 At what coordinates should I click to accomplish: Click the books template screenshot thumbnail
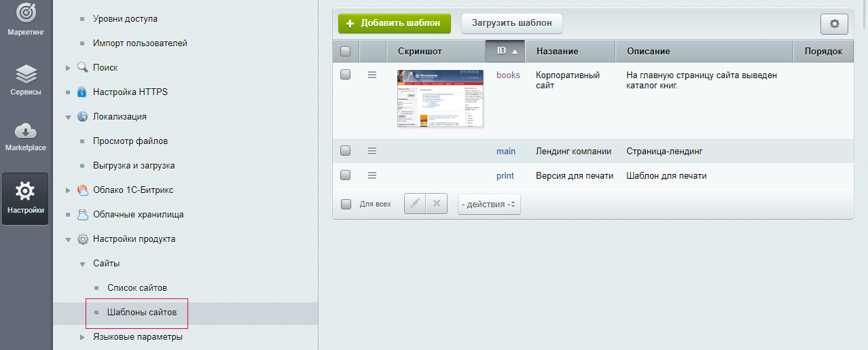point(440,98)
